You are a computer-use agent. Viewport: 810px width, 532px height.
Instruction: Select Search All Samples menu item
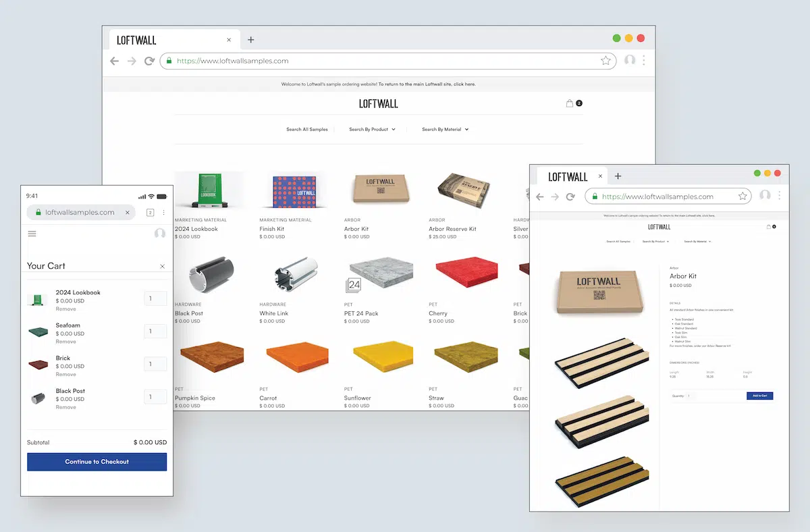[x=306, y=130]
